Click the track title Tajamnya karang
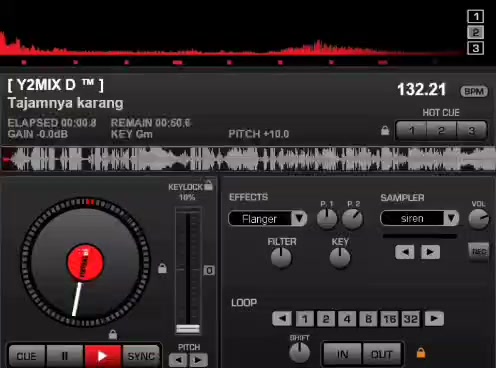Screen dimensions: 496x368 pyautogui.click(x=66, y=103)
